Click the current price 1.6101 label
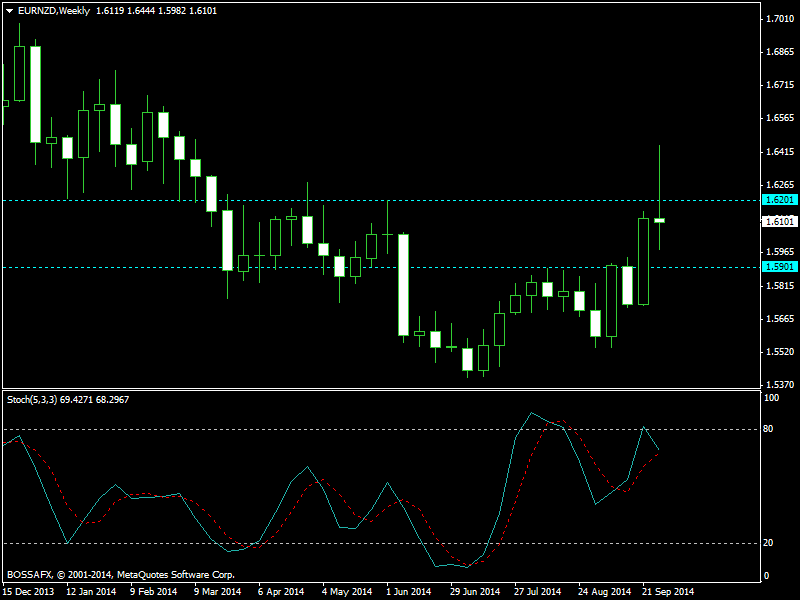 [779, 221]
